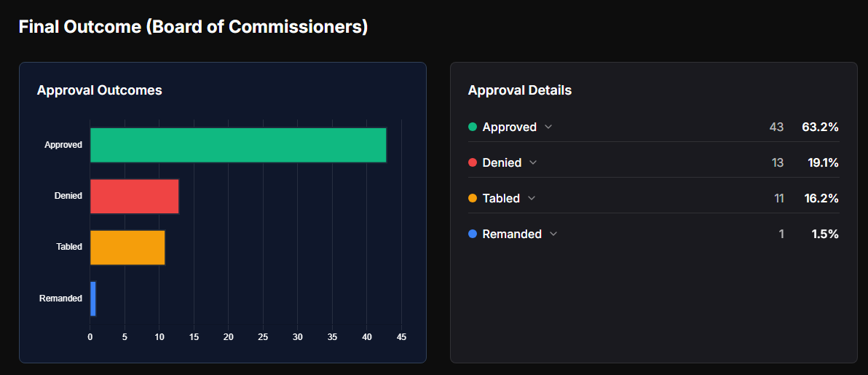868x375 pixels.
Task: Click the red Denied status dot
Action: [x=473, y=163]
